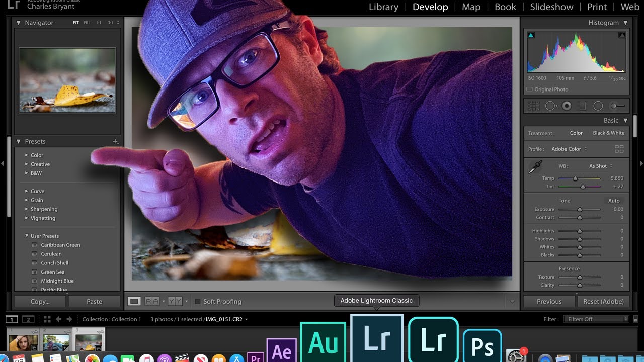The width and height of the screenshot is (644, 362).
Task: Select the second filmstrip thumbnail
Action: click(56, 343)
